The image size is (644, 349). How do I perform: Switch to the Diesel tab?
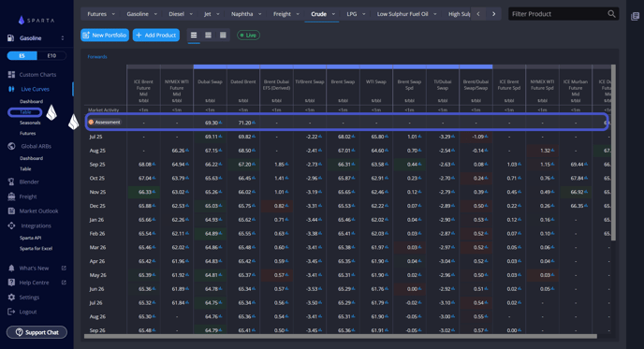click(x=176, y=14)
